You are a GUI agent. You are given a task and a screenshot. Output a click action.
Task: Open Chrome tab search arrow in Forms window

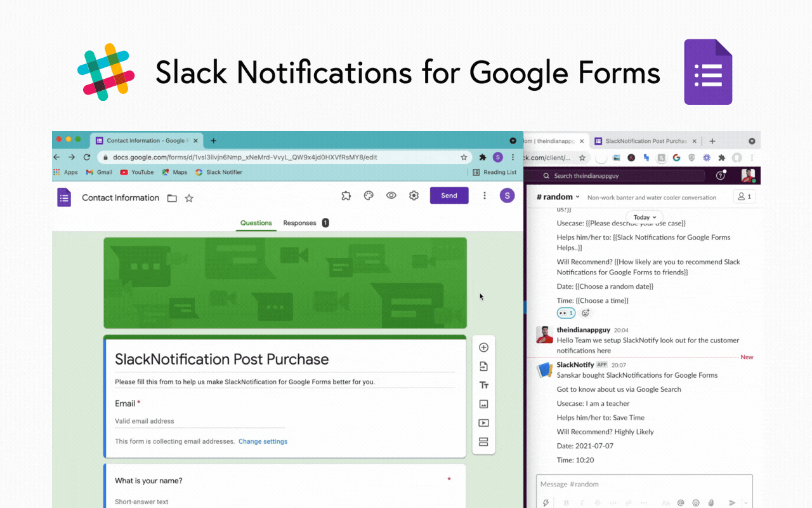point(513,140)
